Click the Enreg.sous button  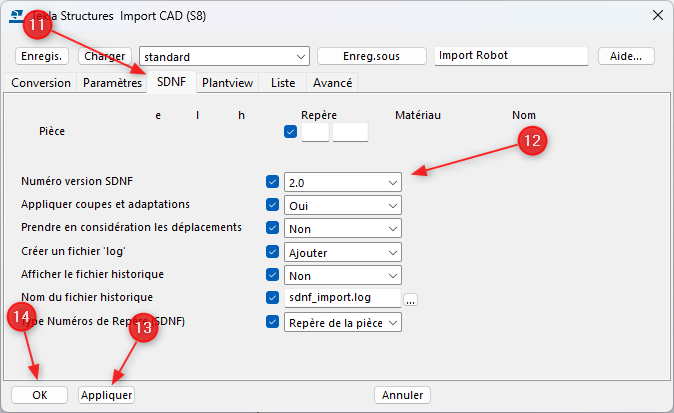click(x=372, y=57)
